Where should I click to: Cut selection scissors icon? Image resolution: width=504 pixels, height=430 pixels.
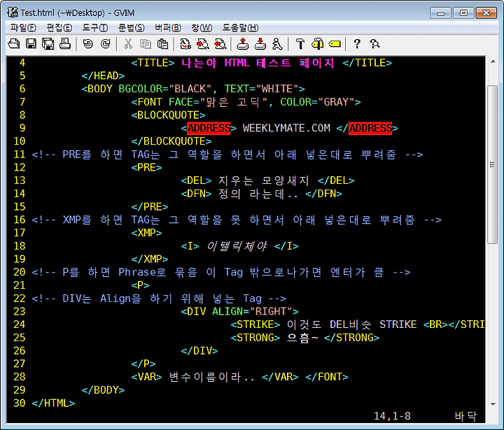click(x=128, y=43)
